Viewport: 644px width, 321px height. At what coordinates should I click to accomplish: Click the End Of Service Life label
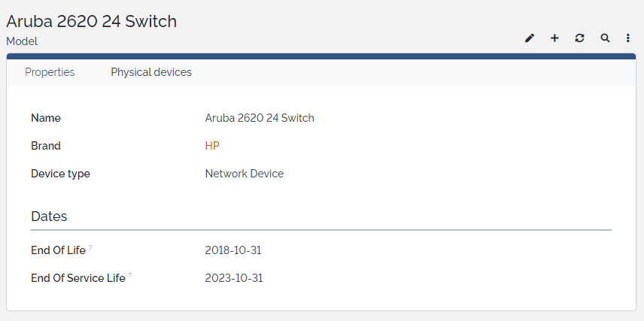pos(77,278)
